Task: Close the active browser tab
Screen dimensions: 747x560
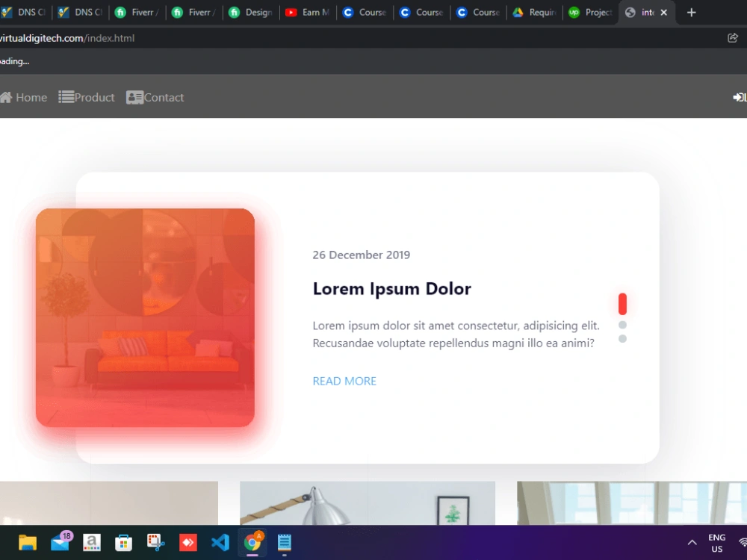Action: pos(663,13)
